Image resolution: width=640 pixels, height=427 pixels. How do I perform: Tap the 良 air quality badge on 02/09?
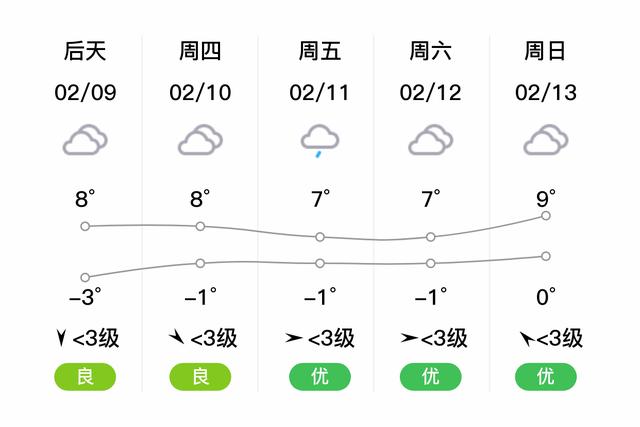85,376
